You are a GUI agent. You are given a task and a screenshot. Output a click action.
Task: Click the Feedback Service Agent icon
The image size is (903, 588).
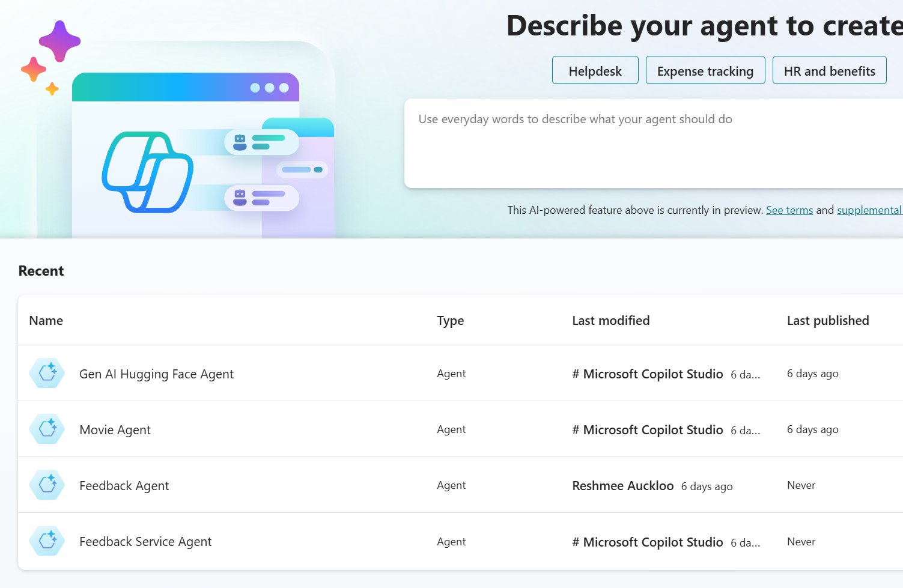47,541
